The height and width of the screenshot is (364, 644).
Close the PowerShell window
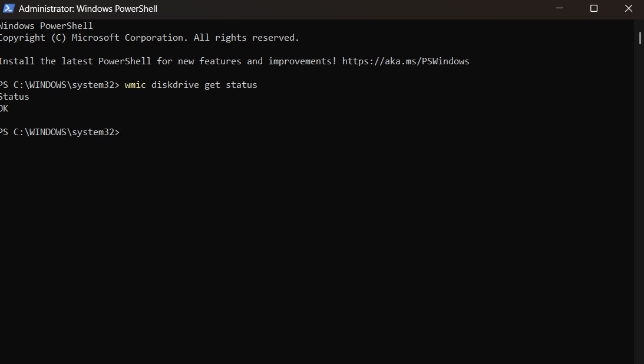point(628,8)
